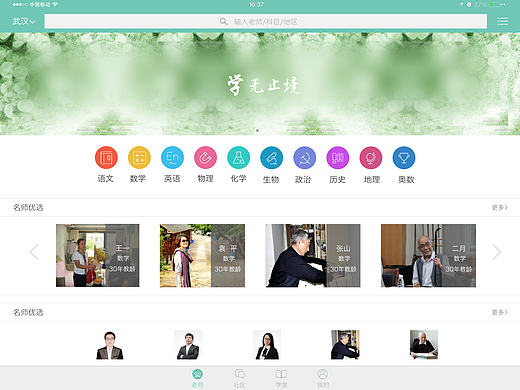
Task: Open the 语文 (Chinese) subject icon
Action: [x=106, y=157]
